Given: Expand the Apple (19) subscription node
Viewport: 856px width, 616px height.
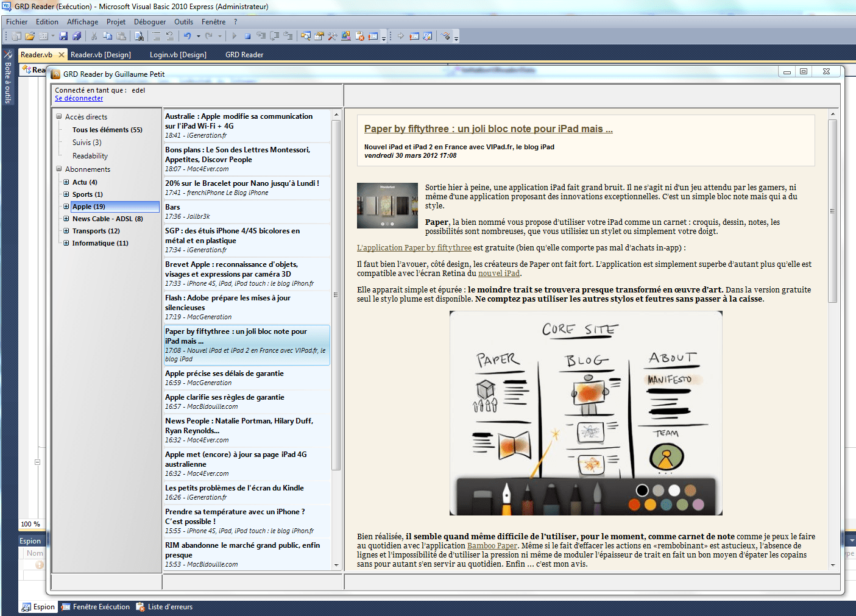Looking at the screenshot, I should coord(66,207).
